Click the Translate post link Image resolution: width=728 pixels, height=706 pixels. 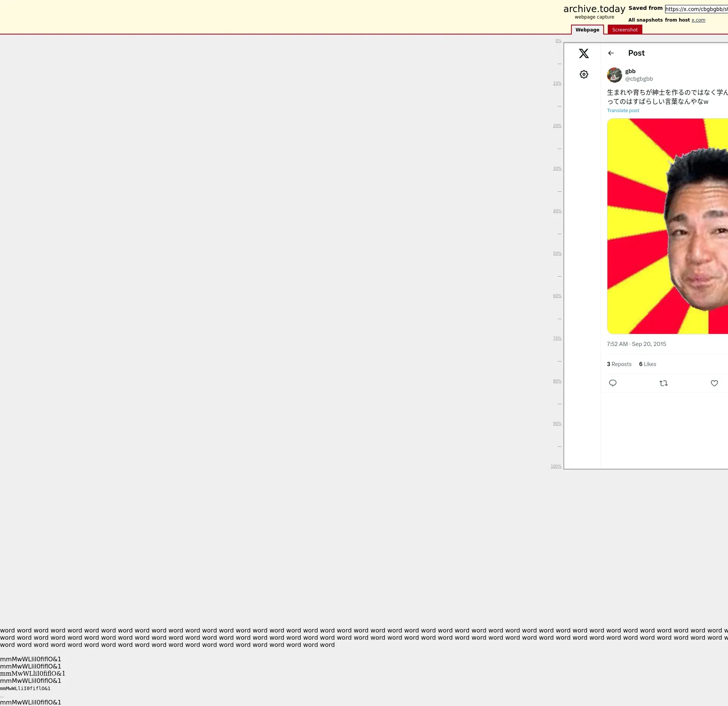(x=623, y=111)
